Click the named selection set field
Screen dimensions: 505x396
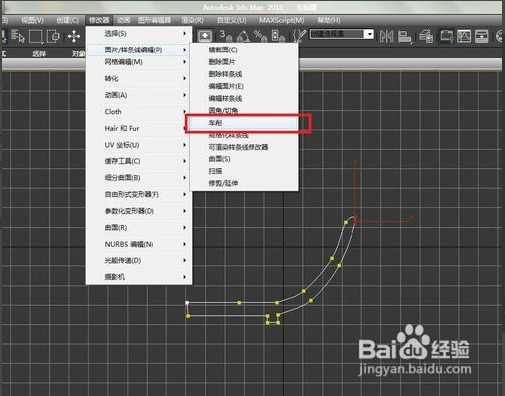coord(336,34)
